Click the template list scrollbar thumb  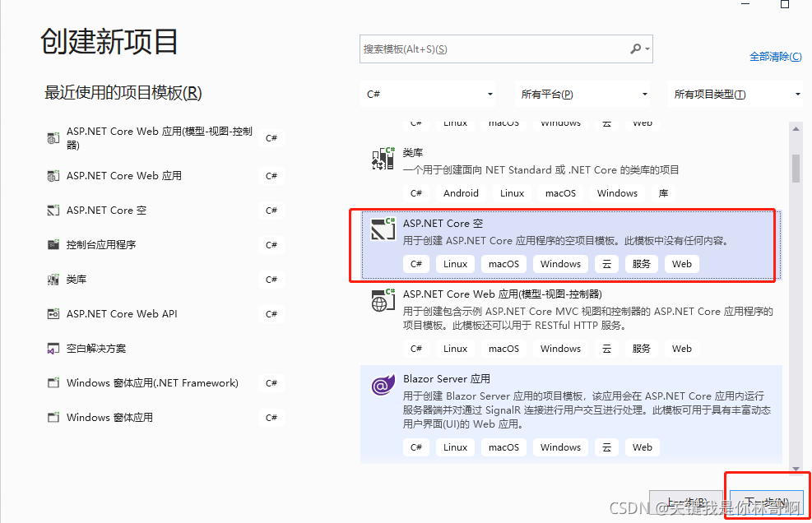pyautogui.click(x=796, y=169)
